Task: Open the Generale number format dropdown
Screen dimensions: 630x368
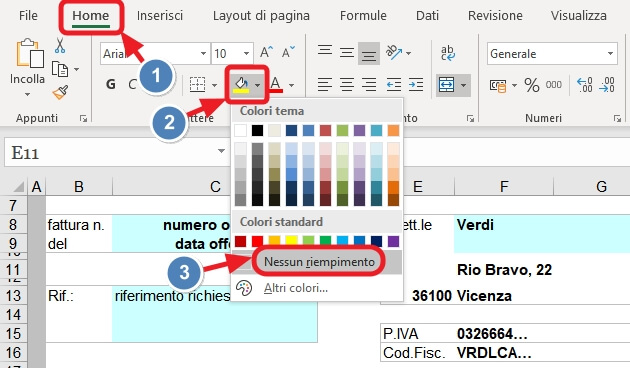Action: [x=611, y=53]
